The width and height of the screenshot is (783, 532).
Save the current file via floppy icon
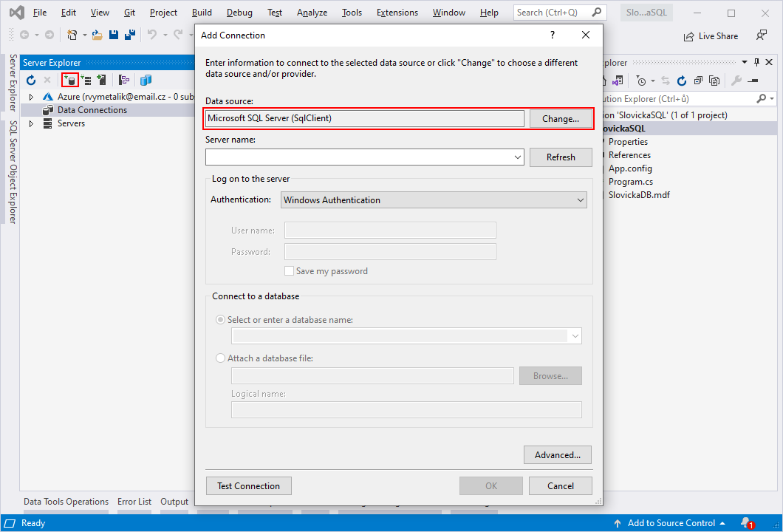114,35
